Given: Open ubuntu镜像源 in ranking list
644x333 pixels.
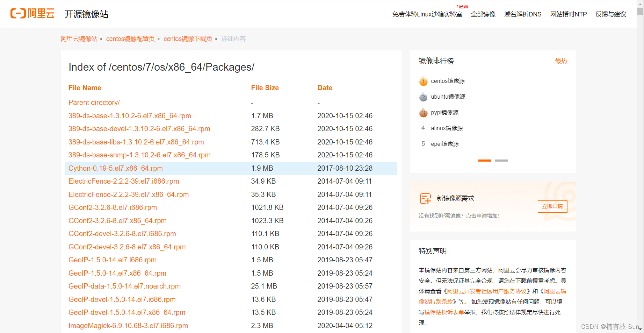Looking at the screenshot, I should (448, 97).
